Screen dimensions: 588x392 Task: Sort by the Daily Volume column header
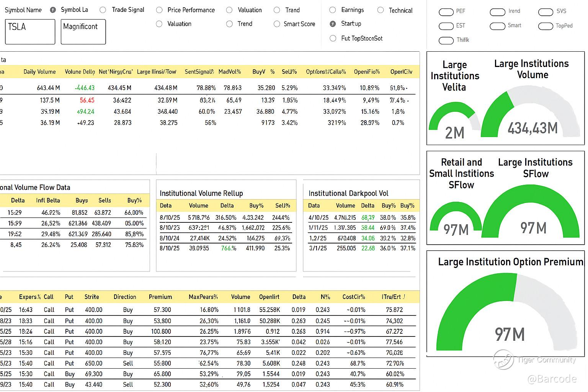39,72
